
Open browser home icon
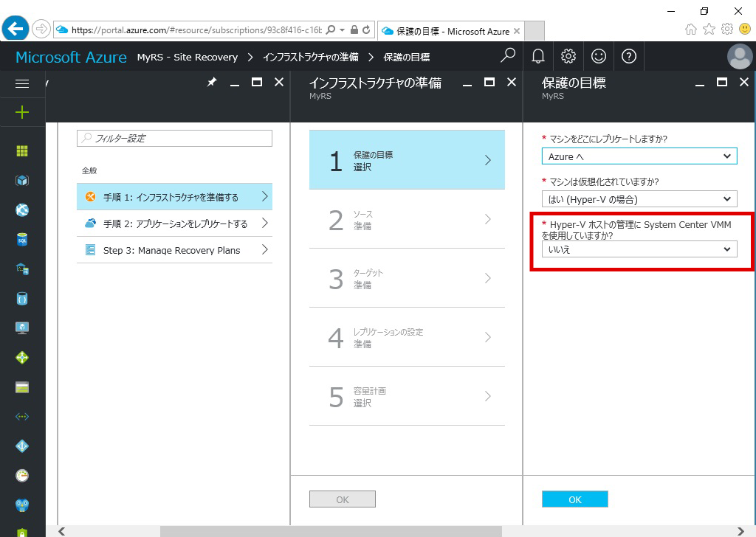coord(691,30)
